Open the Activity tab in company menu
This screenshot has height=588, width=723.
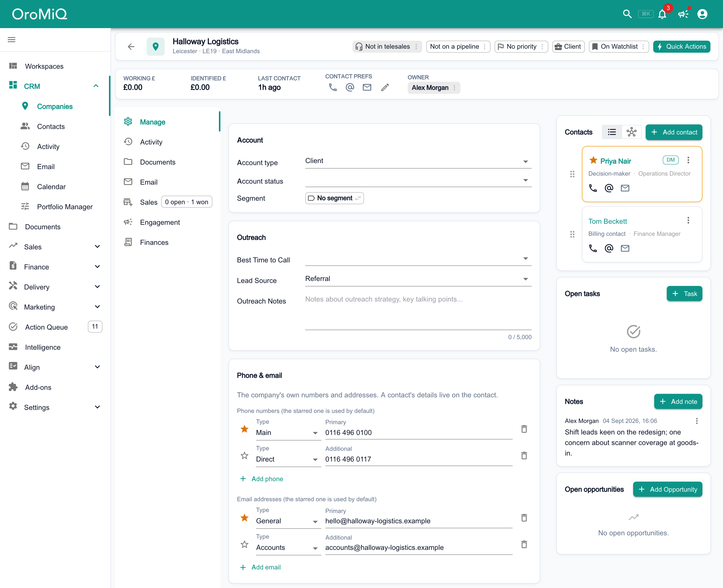167,142
